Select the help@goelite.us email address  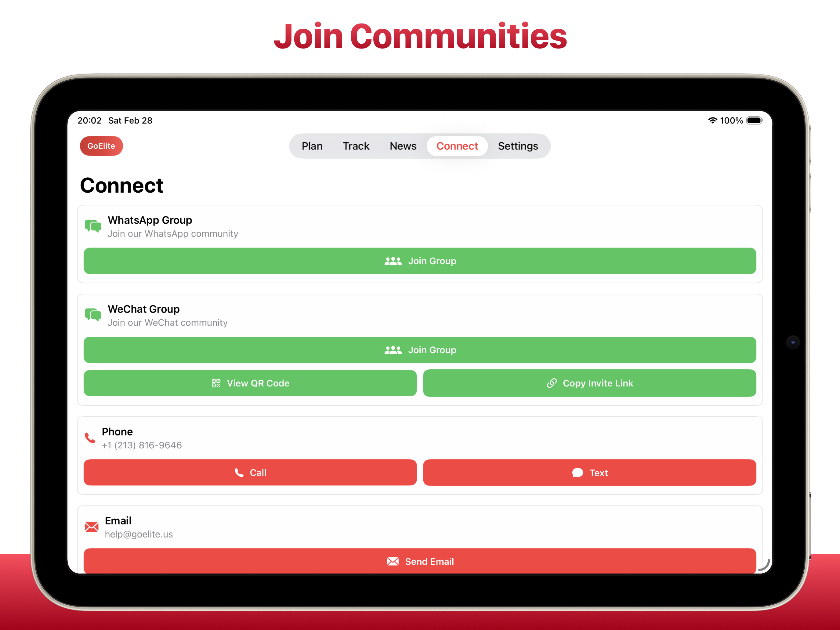[139, 534]
